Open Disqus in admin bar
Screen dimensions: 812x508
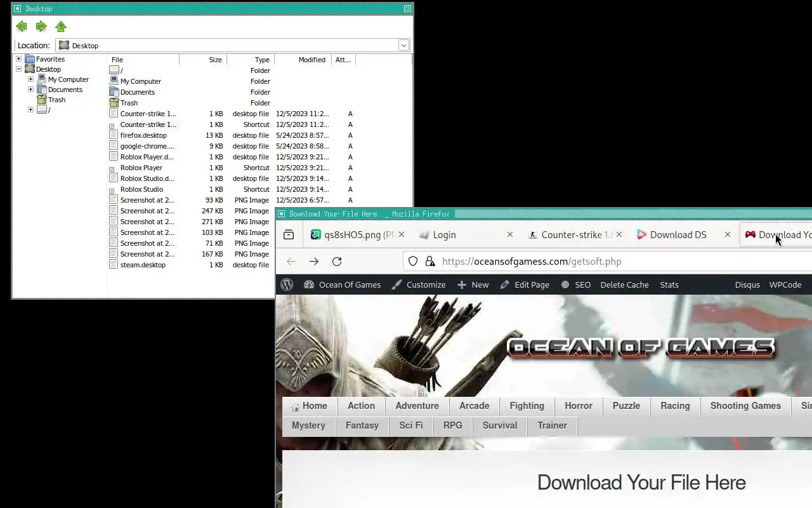point(747,284)
